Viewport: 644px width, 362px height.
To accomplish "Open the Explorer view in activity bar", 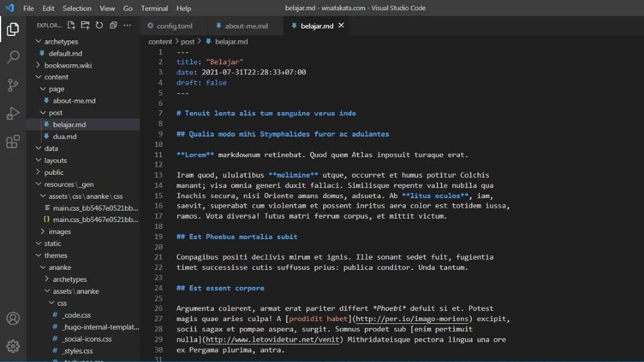I will click(13, 29).
